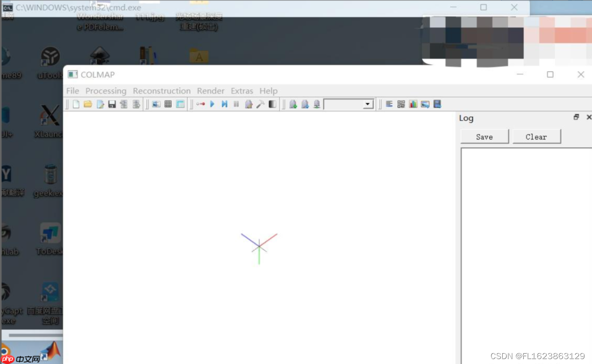The height and width of the screenshot is (364, 592).
Task: Undock the Log panel with float icon
Action: (x=576, y=117)
